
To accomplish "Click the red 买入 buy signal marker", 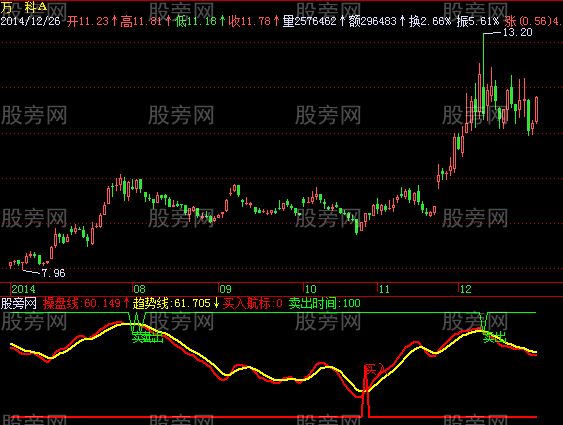I will coord(374,369).
